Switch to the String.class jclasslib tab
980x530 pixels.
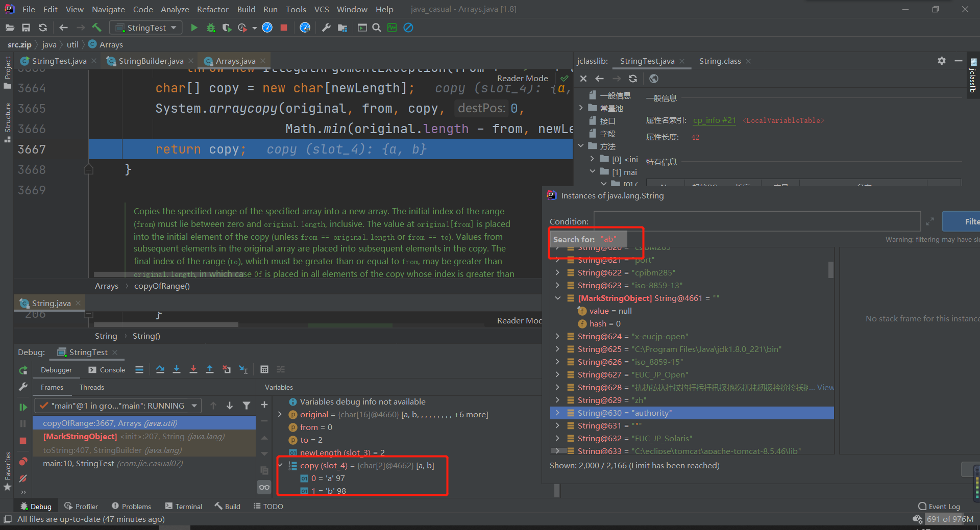(x=720, y=61)
